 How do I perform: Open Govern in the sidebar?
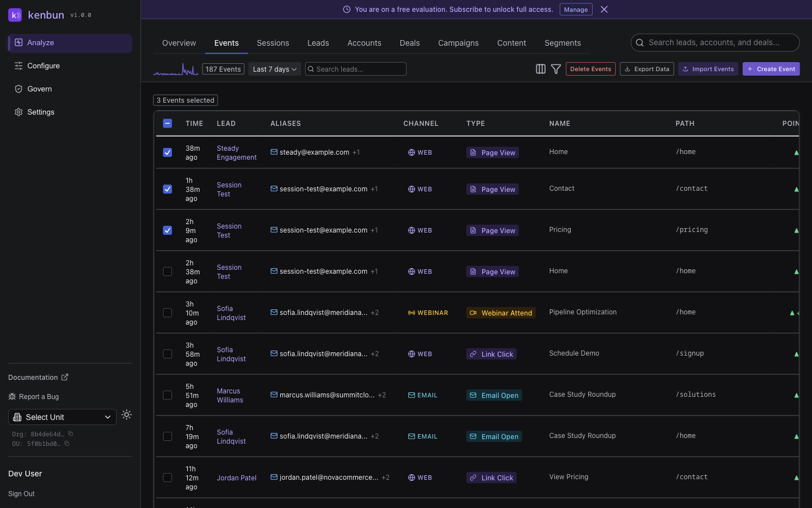click(70, 89)
